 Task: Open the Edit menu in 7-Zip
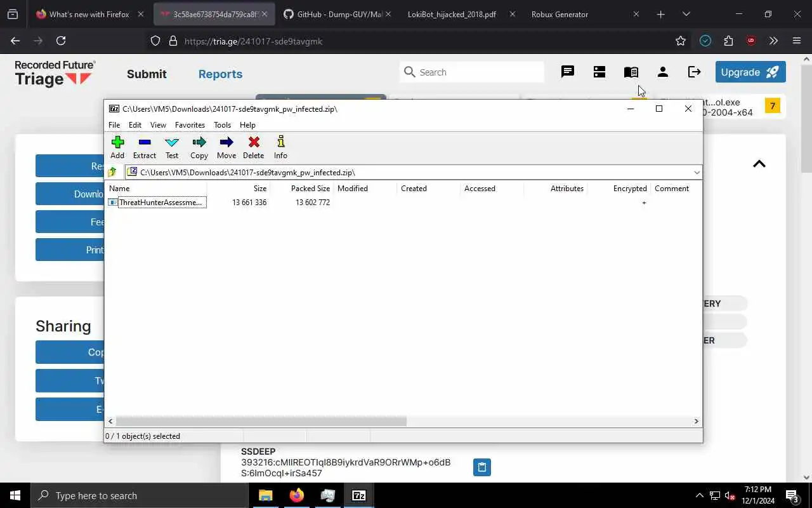(x=135, y=125)
